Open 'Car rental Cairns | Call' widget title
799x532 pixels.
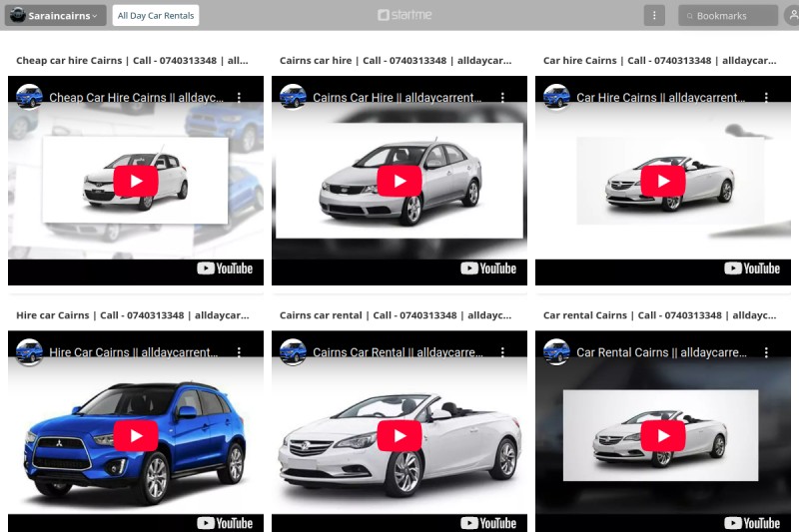[660, 315]
